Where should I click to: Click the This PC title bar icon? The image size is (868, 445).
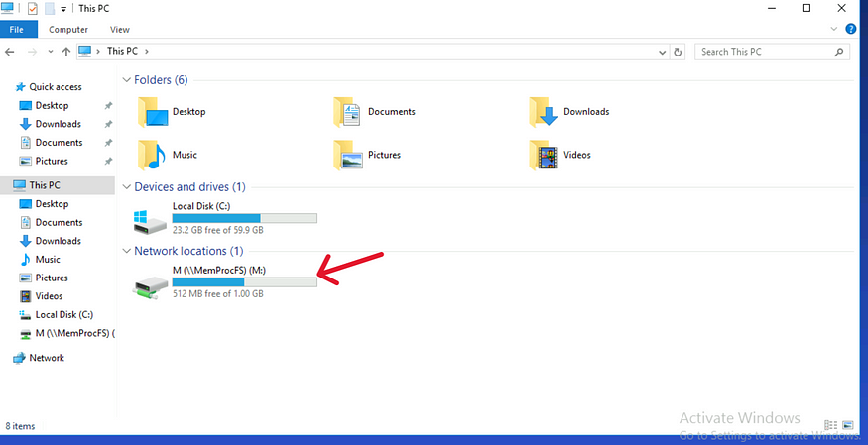pyautogui.click(x=8, y=8)
